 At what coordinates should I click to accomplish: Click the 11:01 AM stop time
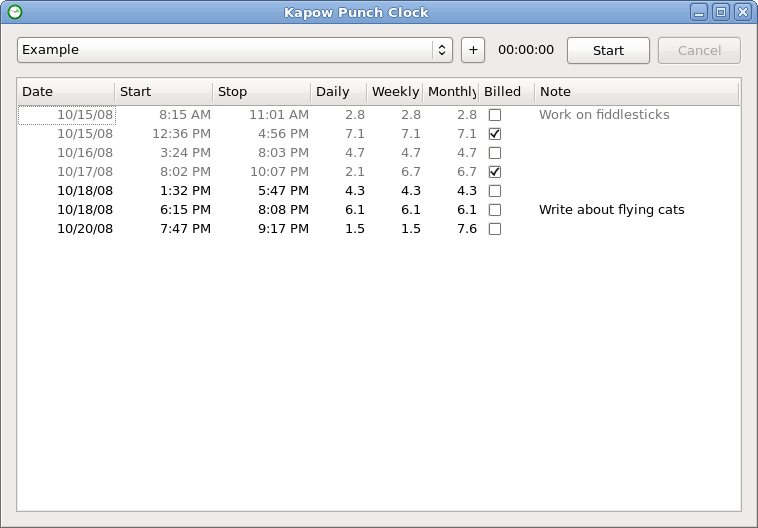279,115
